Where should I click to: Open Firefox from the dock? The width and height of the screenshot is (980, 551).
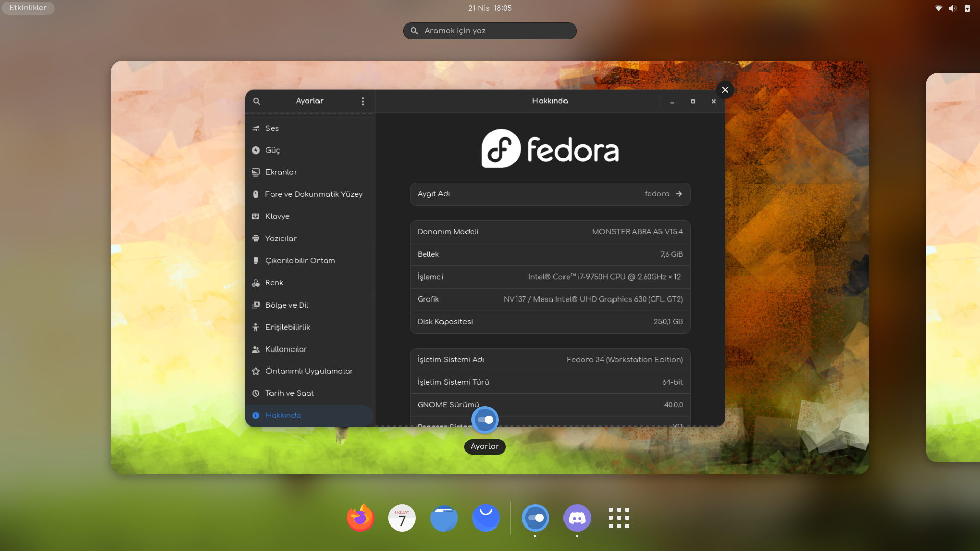(x=360, y=518)
